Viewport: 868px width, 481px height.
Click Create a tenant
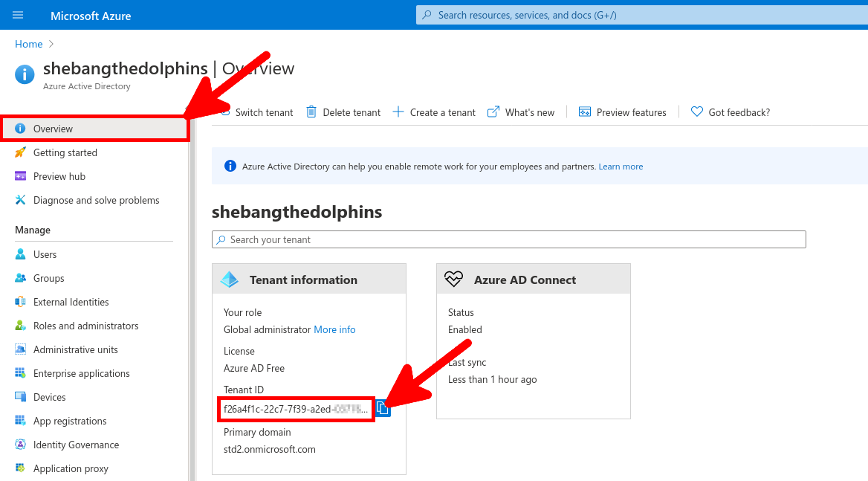441,112
